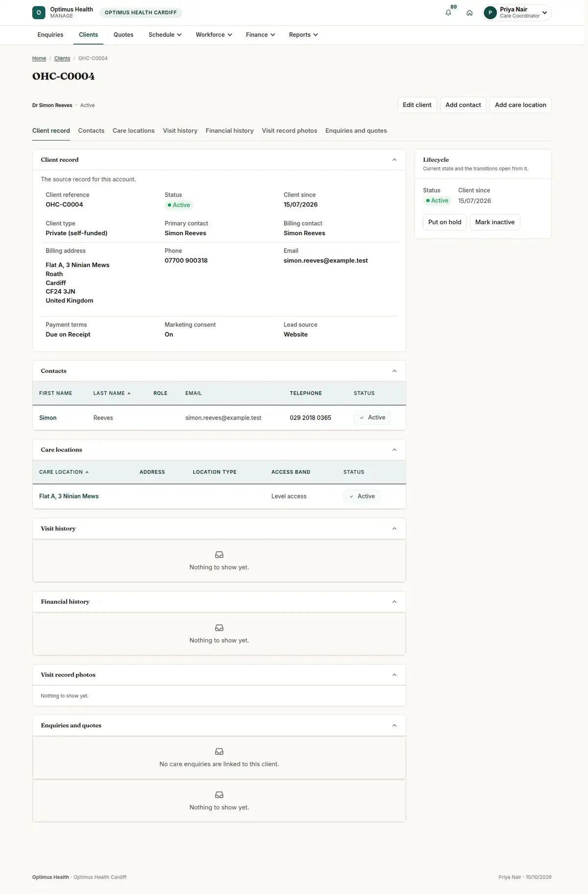Open the Financial history tab
The height and width of the screenshot is (894, 588).
pos(230,131)
